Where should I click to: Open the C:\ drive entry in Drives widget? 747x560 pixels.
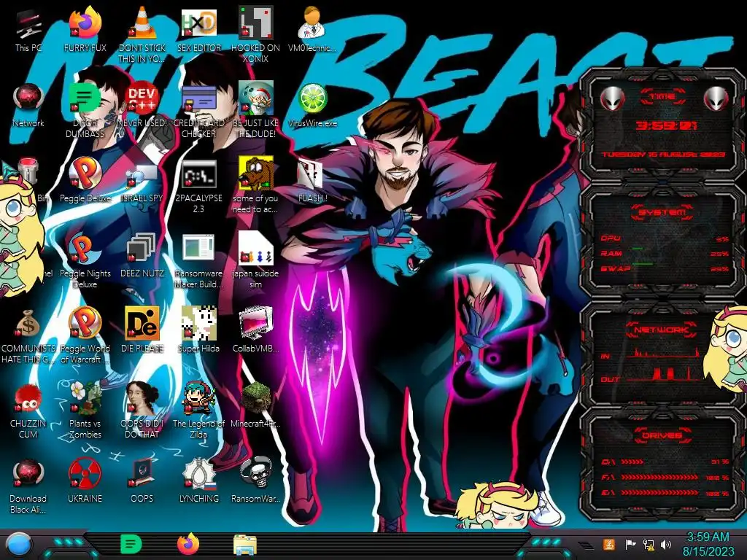[x=665, y=462]
